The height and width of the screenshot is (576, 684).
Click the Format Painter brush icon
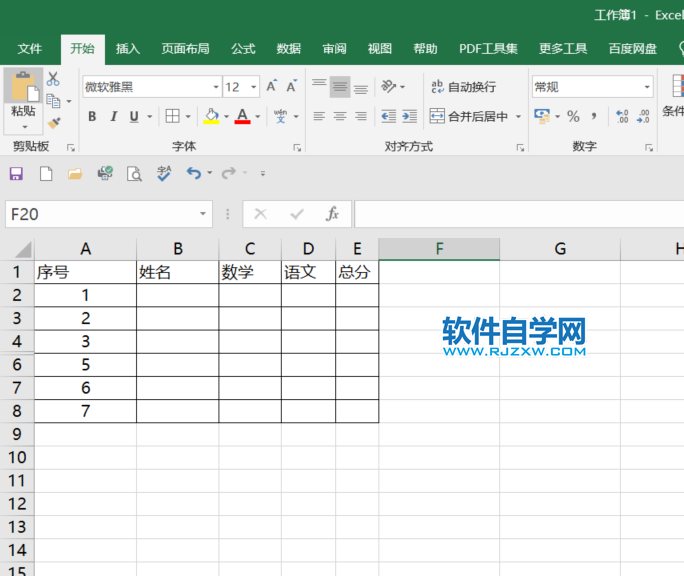tap(54, 123)
